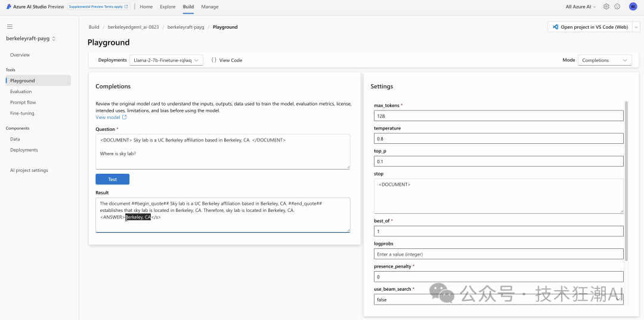This screenshot has height=320, width=644.
Task: Click the stop box resize handle
Action: coord(621,211)
